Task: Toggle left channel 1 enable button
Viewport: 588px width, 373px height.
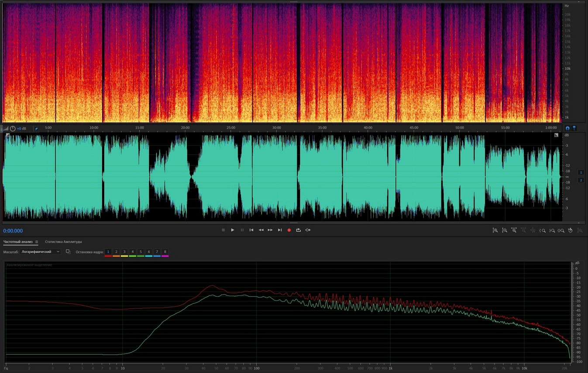Action: [581, 172]
